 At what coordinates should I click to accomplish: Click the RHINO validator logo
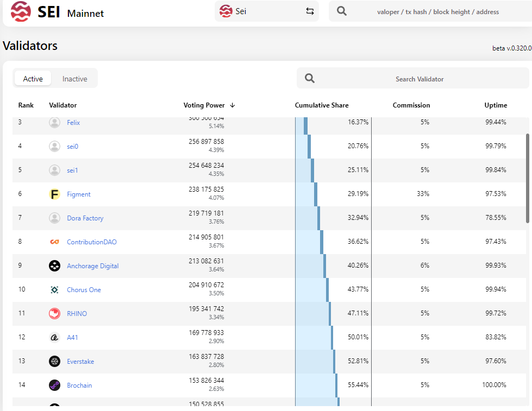(x=54, y=314)
